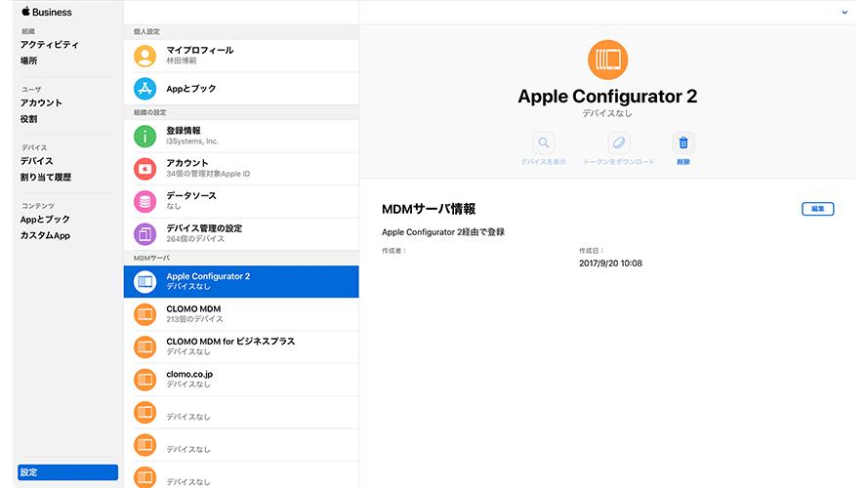This screenshot has height=488, width=868.
Task: Select 設定 at the sidebar bottom
Action: (x=67, y=472)
